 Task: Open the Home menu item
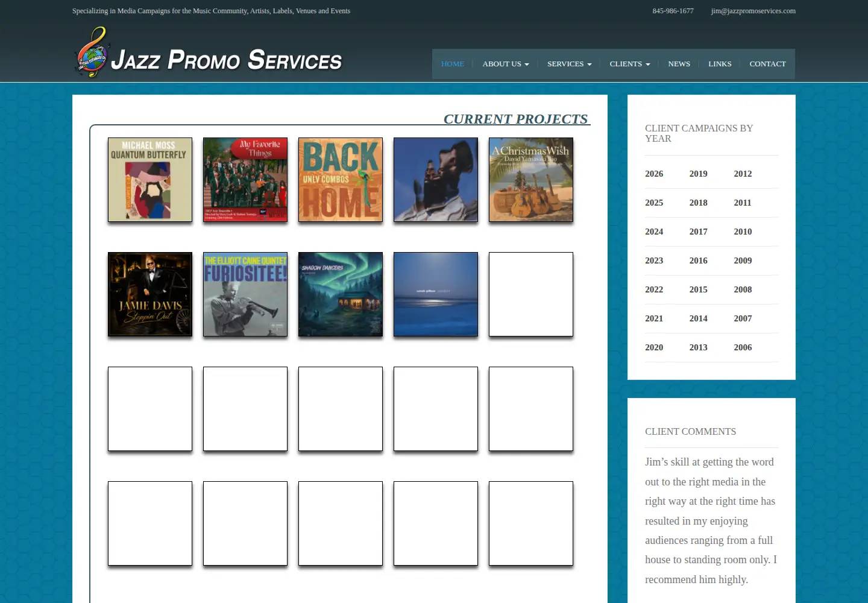click(x=453, y=64)
